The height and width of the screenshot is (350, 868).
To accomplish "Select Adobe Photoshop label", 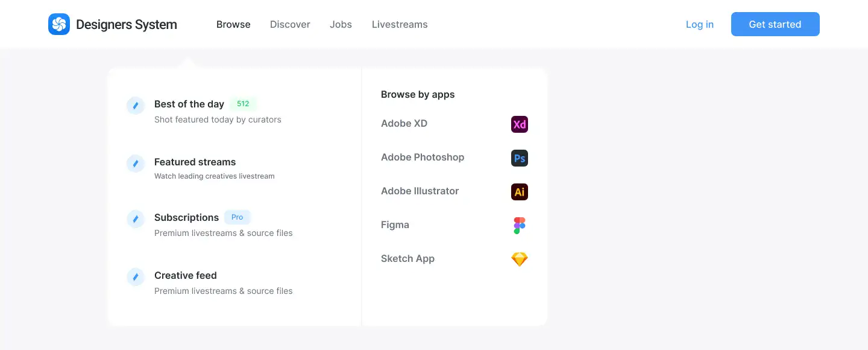I will click(x=423, y=157).
